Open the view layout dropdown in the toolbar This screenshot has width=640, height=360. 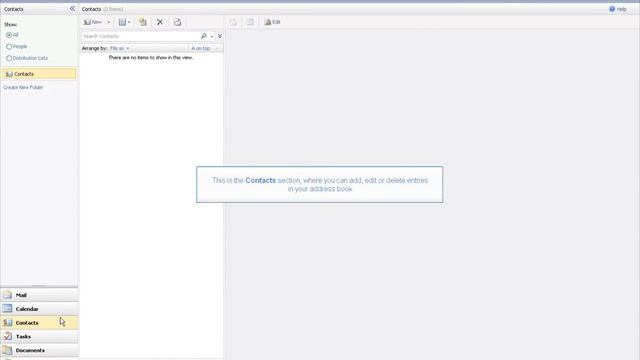pyautogui.click(x=124, y=22)
